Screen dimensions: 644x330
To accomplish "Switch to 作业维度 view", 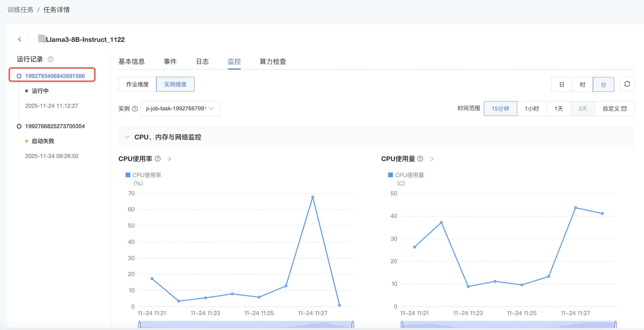I will tap(137, 84).
